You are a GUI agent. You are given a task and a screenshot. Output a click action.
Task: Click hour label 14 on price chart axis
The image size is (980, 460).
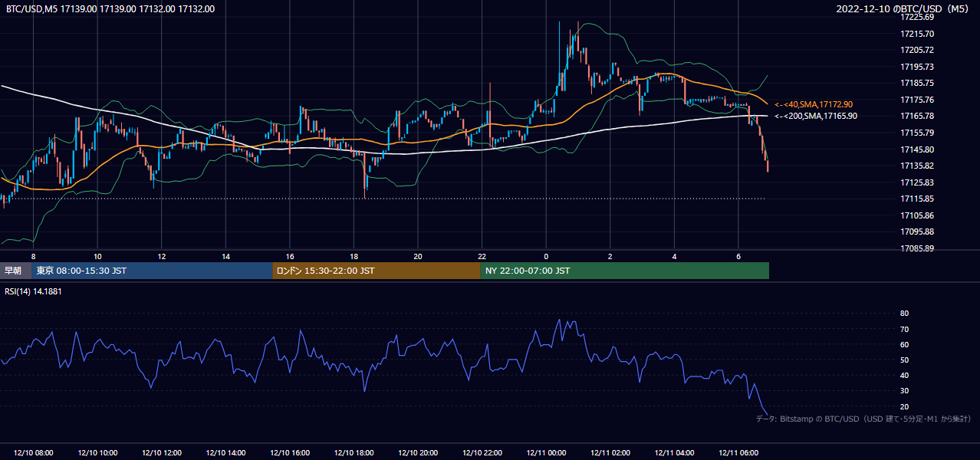tap(225, 255)
